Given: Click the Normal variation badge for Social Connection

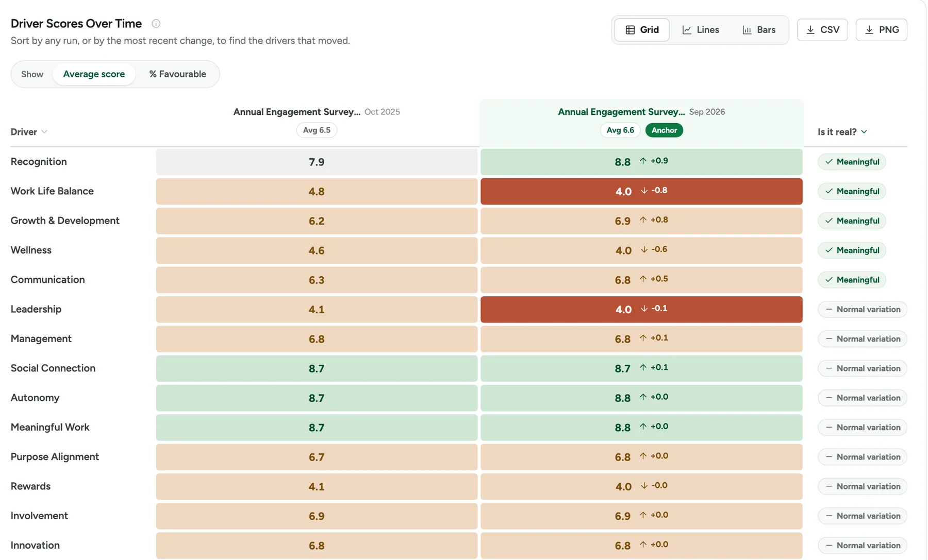Looking at the screenshot, I should click(x=863, y=368).
